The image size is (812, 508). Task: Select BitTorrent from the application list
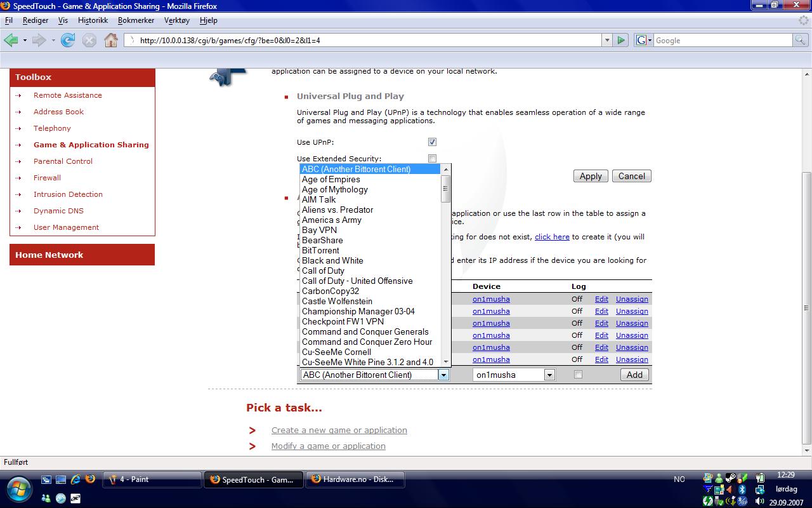point(370,250)
